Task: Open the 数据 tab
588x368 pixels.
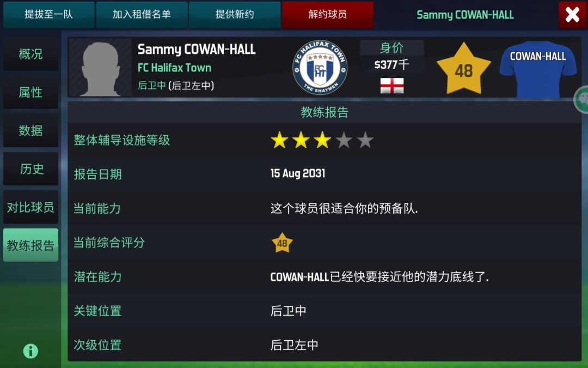Action: 30,130
